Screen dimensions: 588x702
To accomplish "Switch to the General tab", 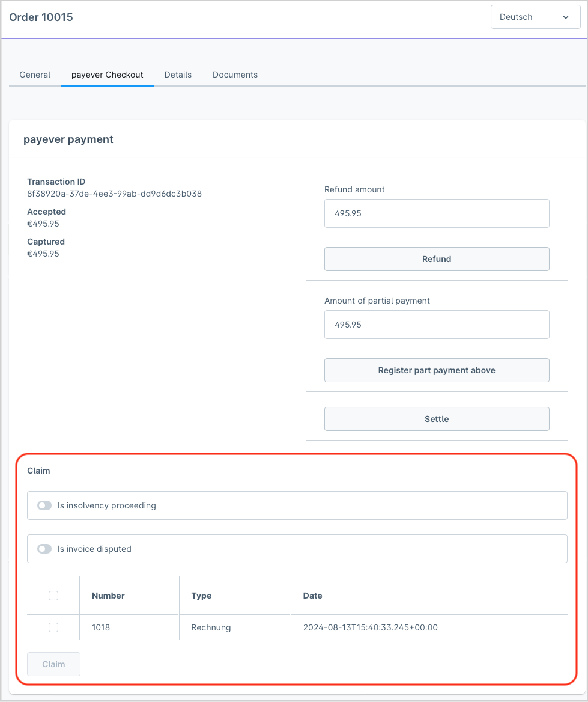I will (35, 75).
